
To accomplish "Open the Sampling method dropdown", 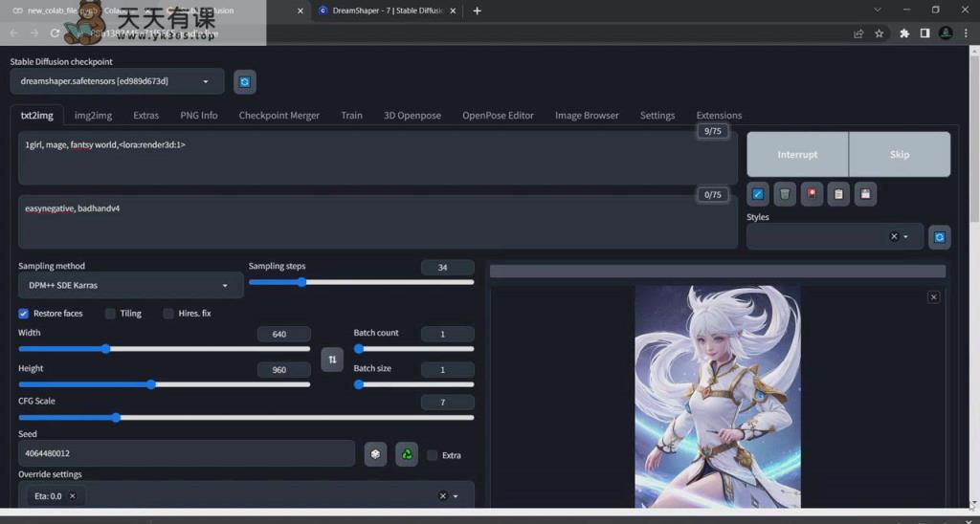I will click(130, 285).
